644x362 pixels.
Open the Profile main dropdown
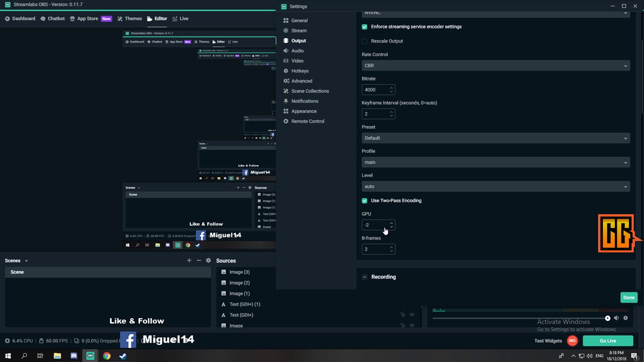tap(496, 162)
